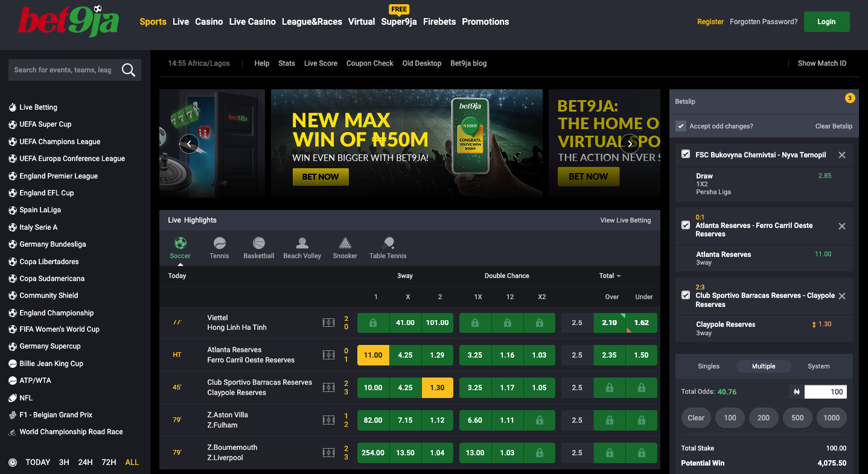Click the Register link
Screen dimensions: 868x474
click(710, 22)
